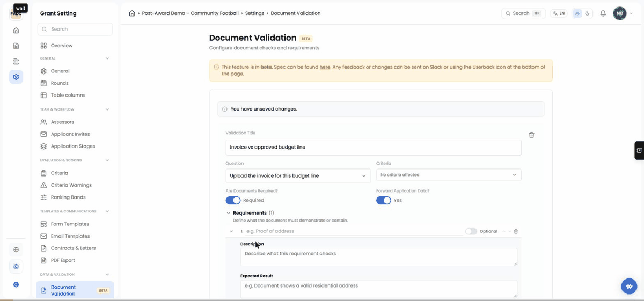Open notifications bell

[603, 13]
